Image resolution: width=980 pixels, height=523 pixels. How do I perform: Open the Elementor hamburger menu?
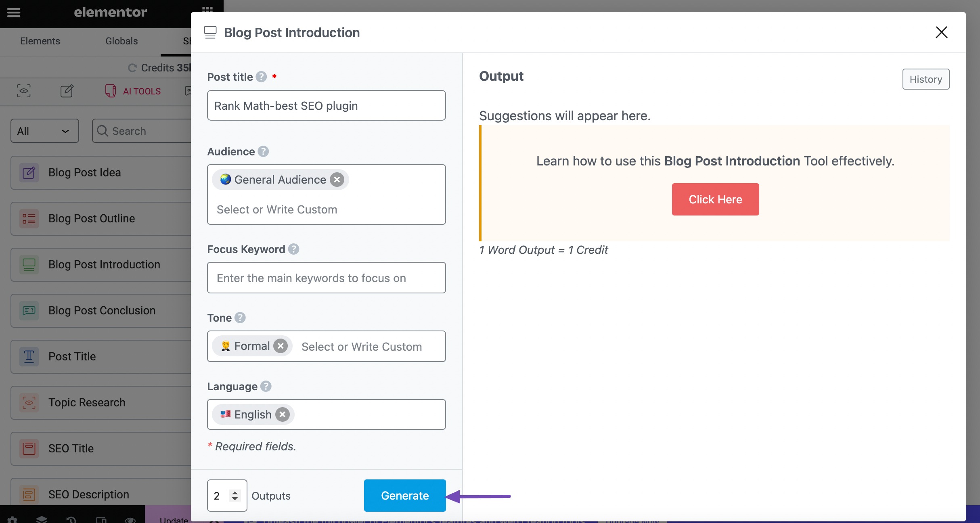(x=13, y=12)
